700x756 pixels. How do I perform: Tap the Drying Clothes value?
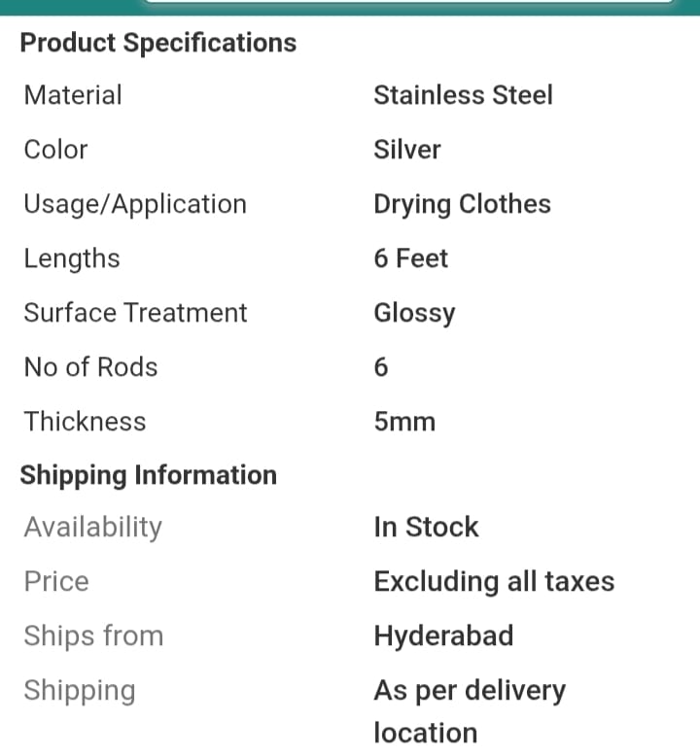click(x=462, y=204)
